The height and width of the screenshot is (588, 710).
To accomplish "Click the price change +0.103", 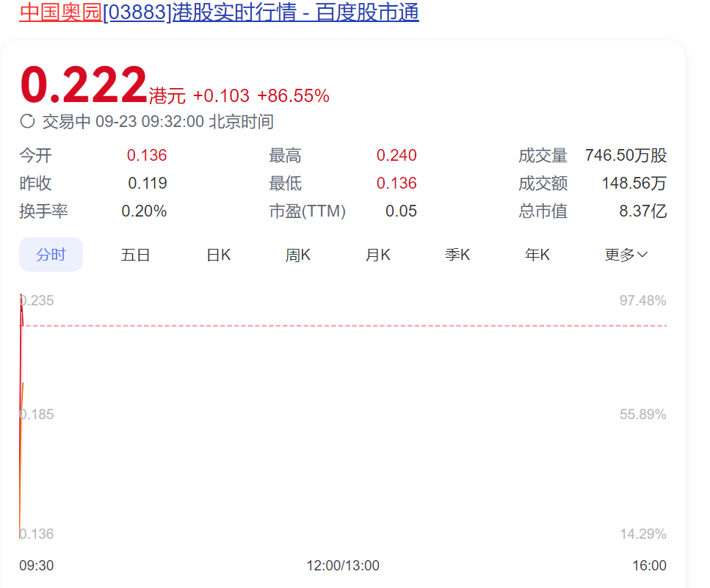I will [x=221, y=96].
